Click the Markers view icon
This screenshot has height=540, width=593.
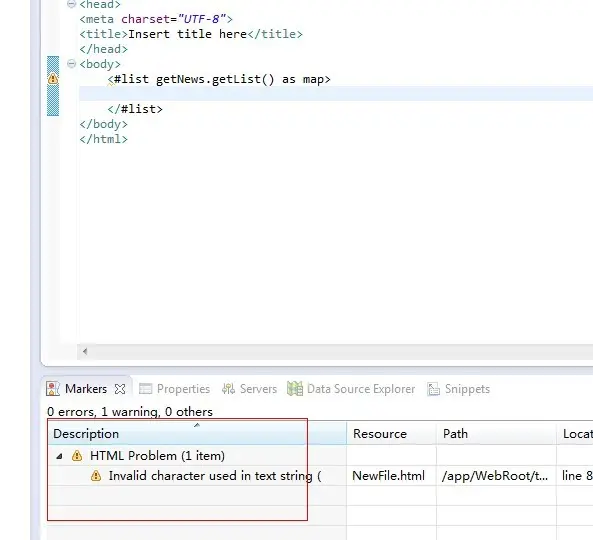(x=53, y=389)
